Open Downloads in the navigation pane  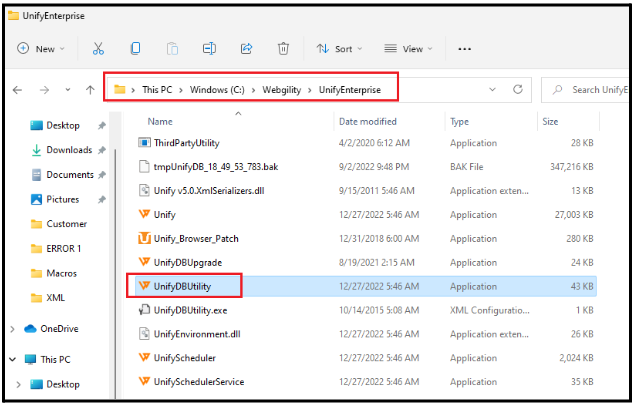[69, 150]
